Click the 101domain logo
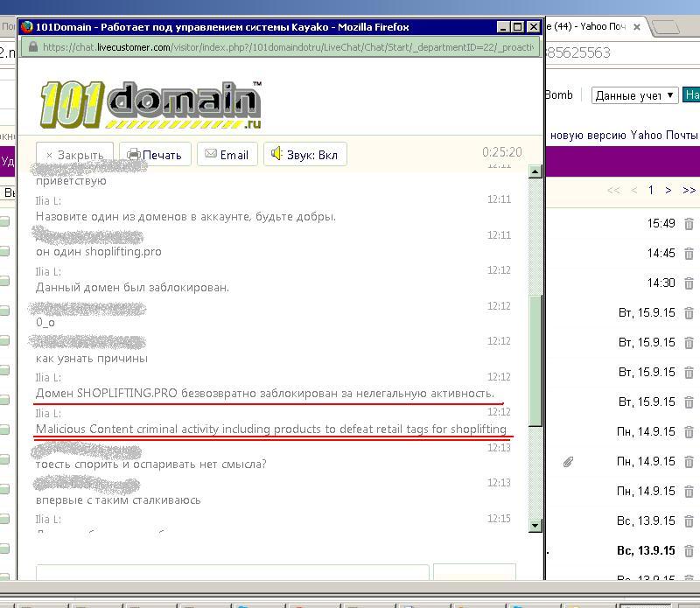This screenshot has width=700, height=608. tap(150, 104)
